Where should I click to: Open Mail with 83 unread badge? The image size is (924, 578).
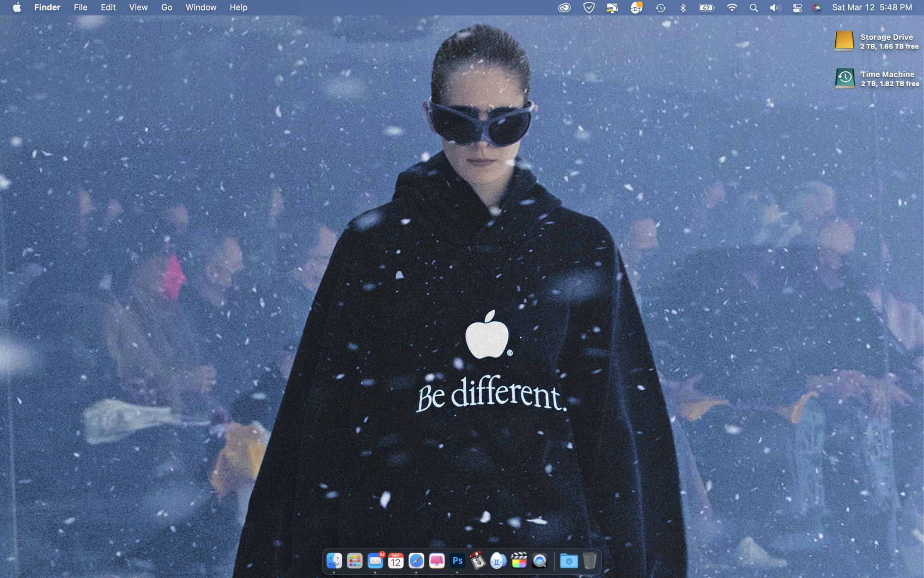click(x=375, y=561)
